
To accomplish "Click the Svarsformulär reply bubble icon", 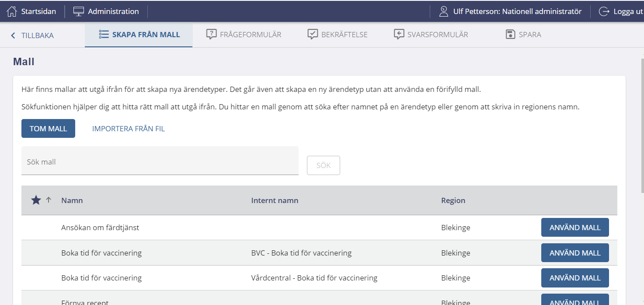I will 399,35.
